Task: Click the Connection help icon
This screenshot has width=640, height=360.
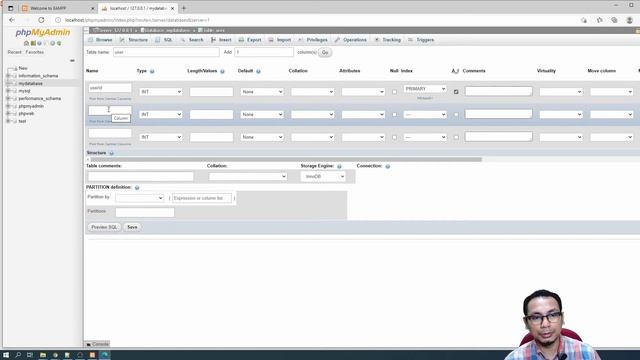Action: point(388,167)
